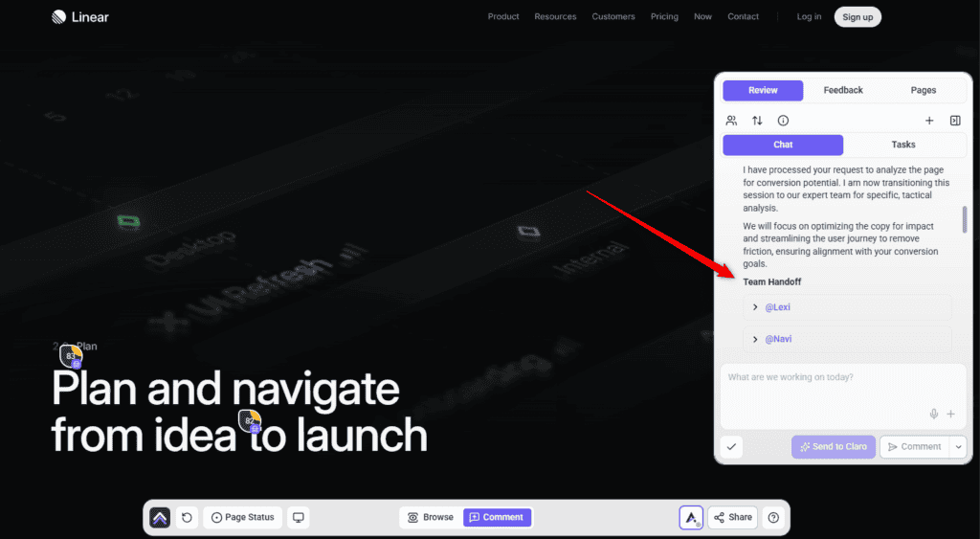Open the Contact link
Screen dimensions: 980x539
pos(743,17)
